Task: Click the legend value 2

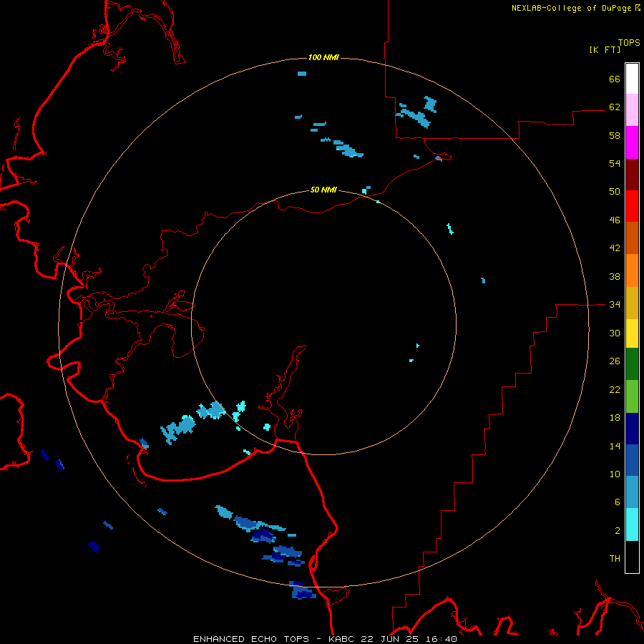Action: pos(618,530)
